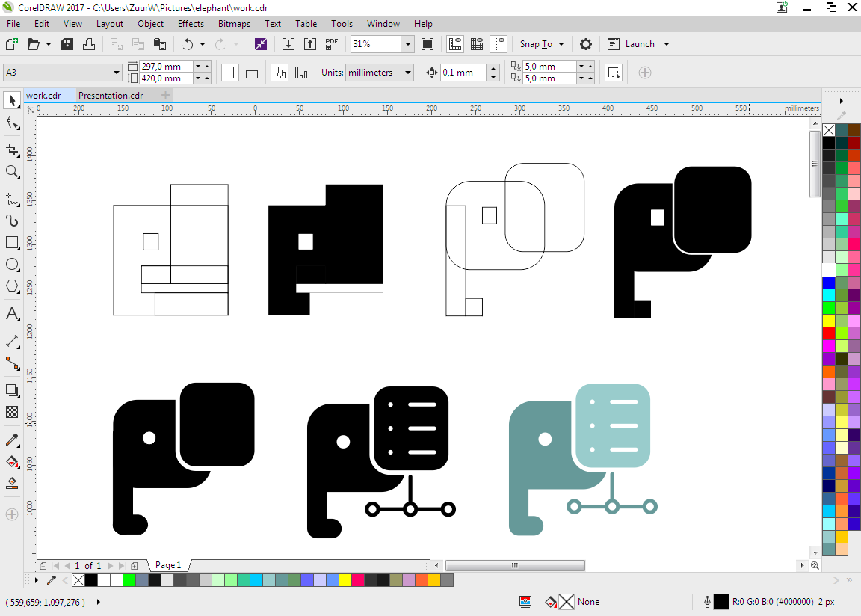Select the Pick tool

(x=12, y=100)
